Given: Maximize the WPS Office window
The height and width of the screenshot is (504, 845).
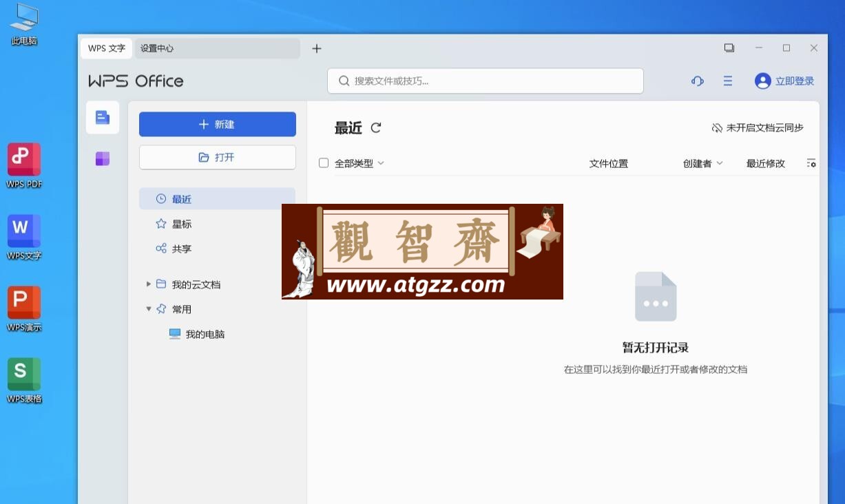Looking at the screenshot, I should pos(786,48).
